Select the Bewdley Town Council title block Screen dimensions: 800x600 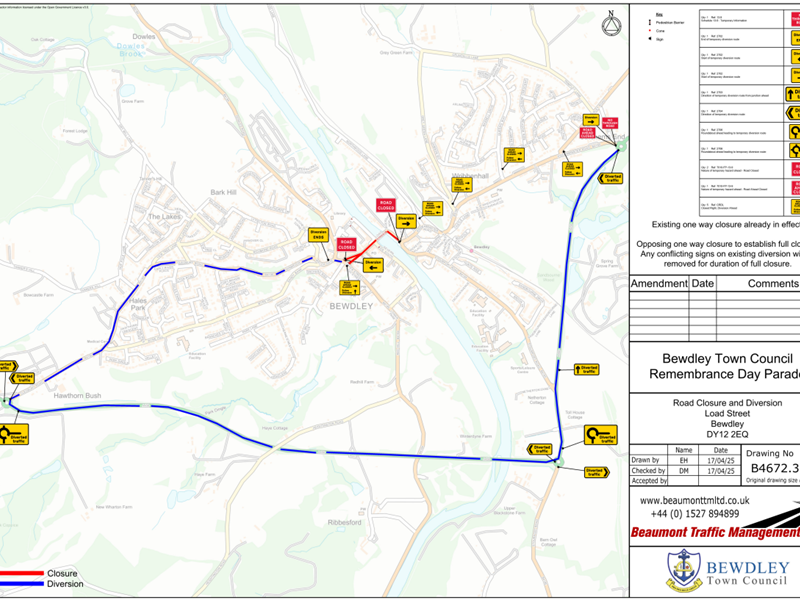728,365
